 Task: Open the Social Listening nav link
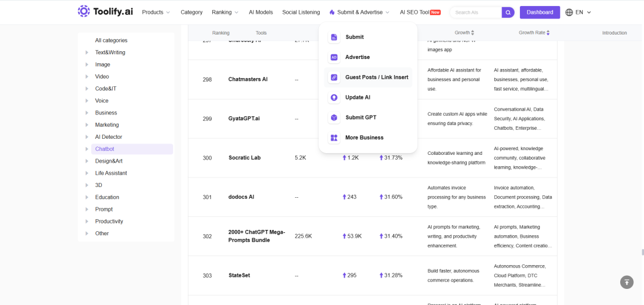click(x=301, y=13)
